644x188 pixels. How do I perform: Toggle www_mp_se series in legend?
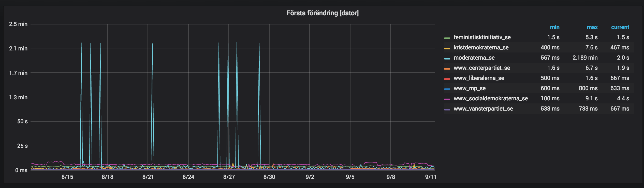tap(470, 88)
